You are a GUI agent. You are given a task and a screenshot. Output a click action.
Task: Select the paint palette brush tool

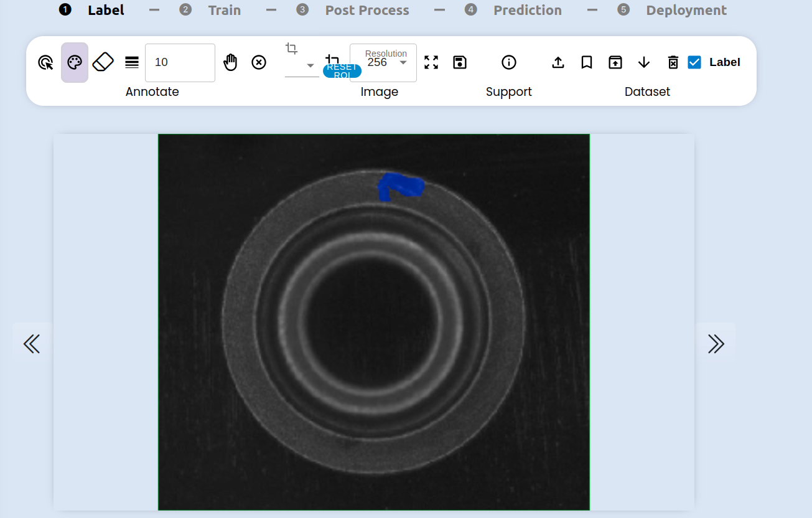tap(75, 62)
